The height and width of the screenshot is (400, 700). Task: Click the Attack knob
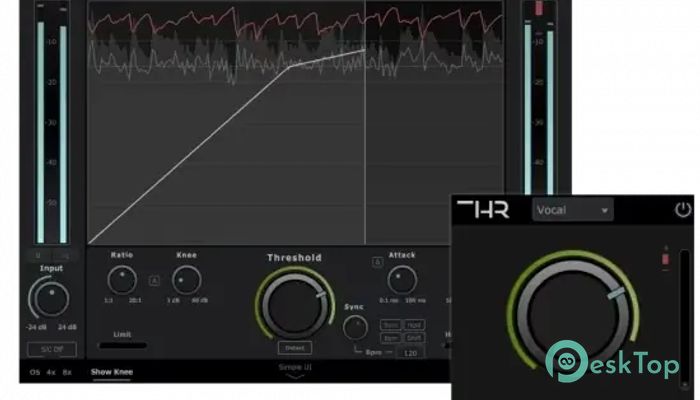(x=401, y=279)
